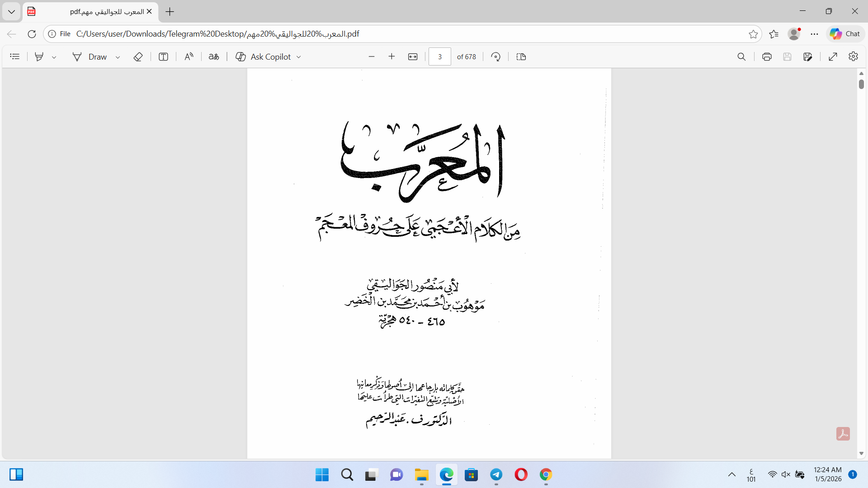Open File Explorer from taskbar
The width and height of the screenshot is (868, 488).
click(421, 475)
